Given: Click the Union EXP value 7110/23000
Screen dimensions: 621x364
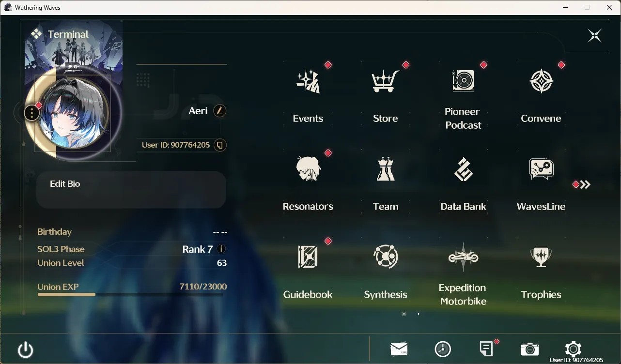Looking at the screenshot, I should (203, 287).
